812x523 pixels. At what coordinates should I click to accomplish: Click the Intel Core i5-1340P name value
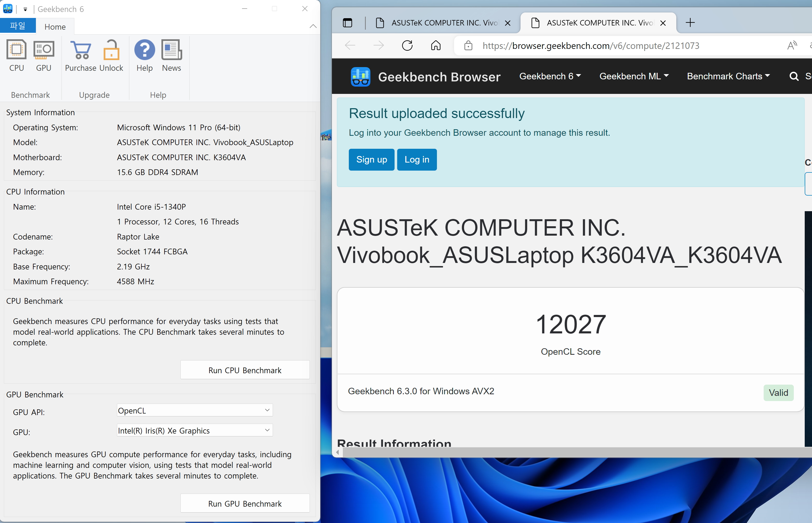(151, 206)
